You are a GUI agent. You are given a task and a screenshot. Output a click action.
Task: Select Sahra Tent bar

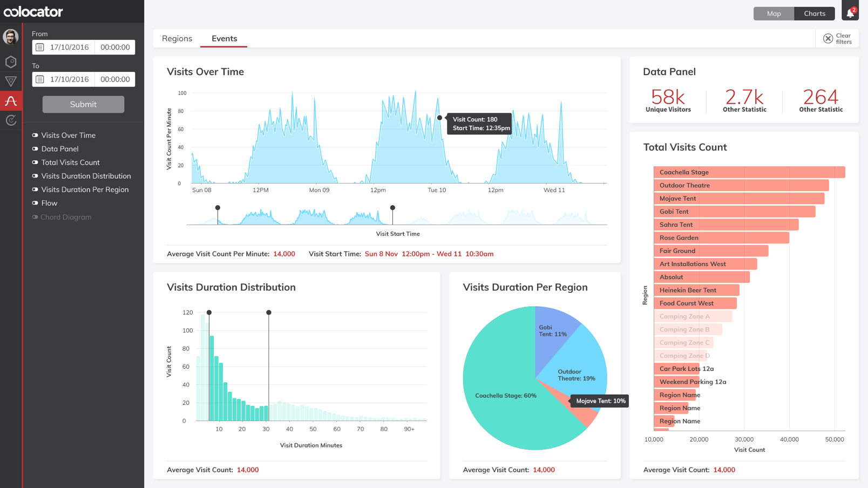click(x=726, y=225)
